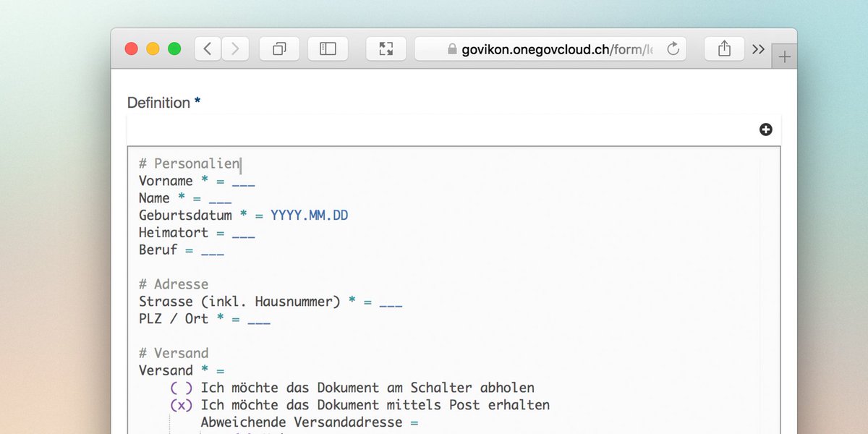Click the '# Adresse' heading line
Screen dimensions: 868x434
point(174,284)
